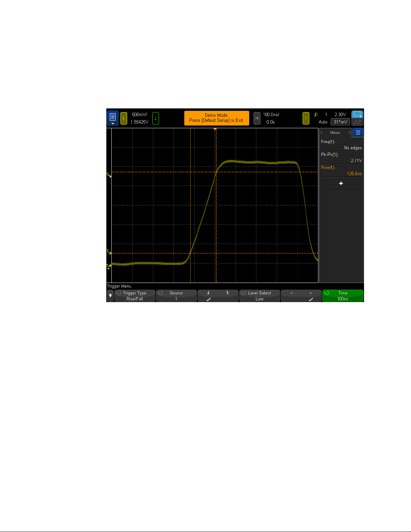Tap the horizontal H timebase badge

[257, 118]
